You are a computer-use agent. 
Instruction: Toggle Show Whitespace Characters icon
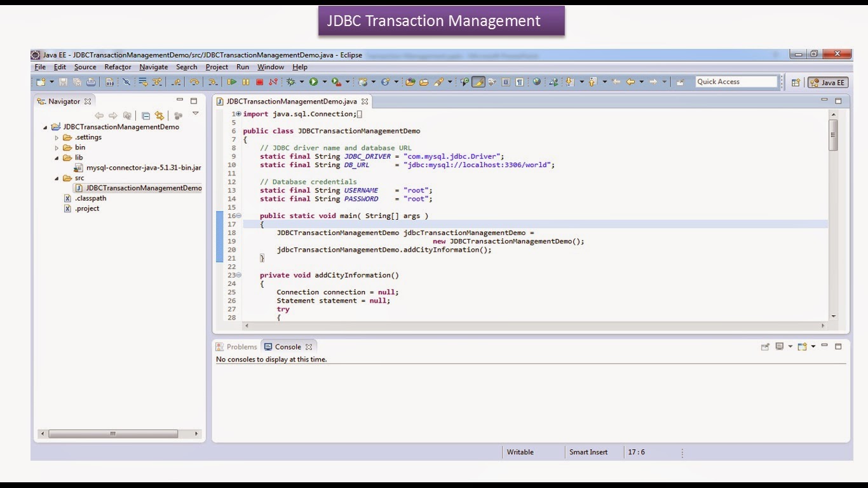pyautogui.click(x=520, y=81)
